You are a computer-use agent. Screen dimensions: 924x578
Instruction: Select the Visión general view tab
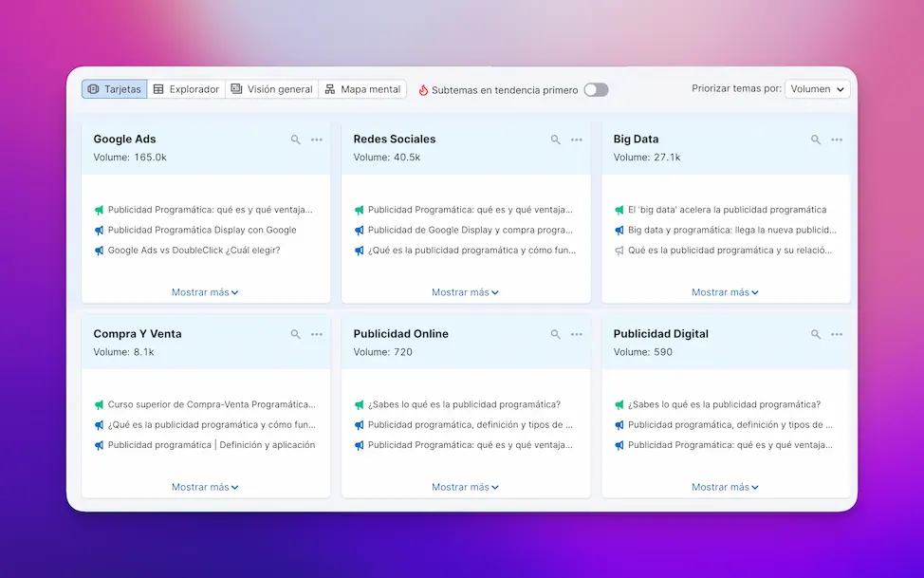271,89
